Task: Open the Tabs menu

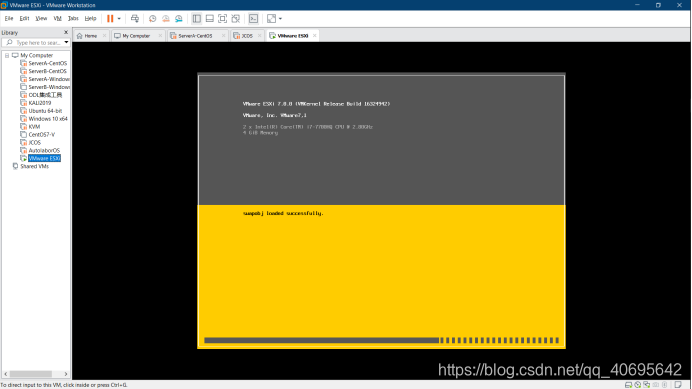Action: click(73, 19)
